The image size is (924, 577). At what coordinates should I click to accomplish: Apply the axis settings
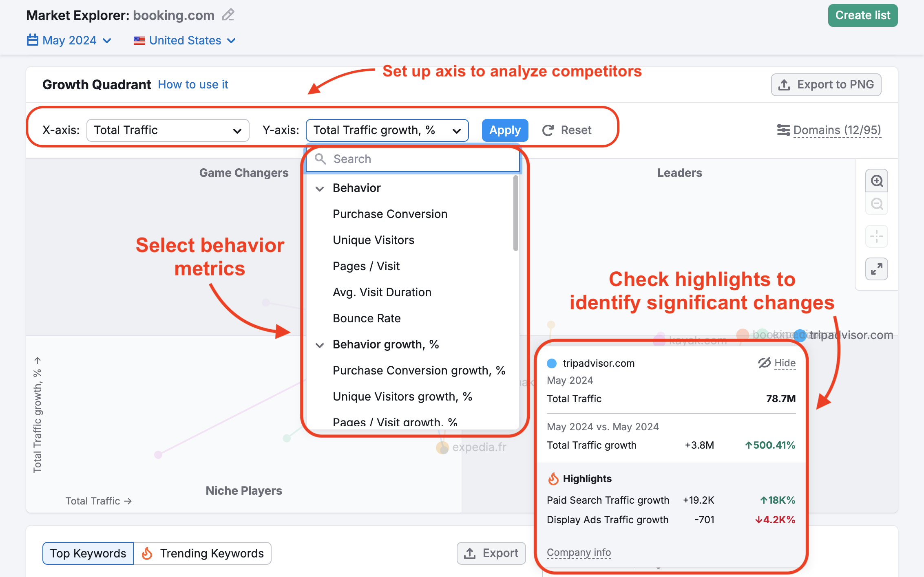click(x=505, y=130)
